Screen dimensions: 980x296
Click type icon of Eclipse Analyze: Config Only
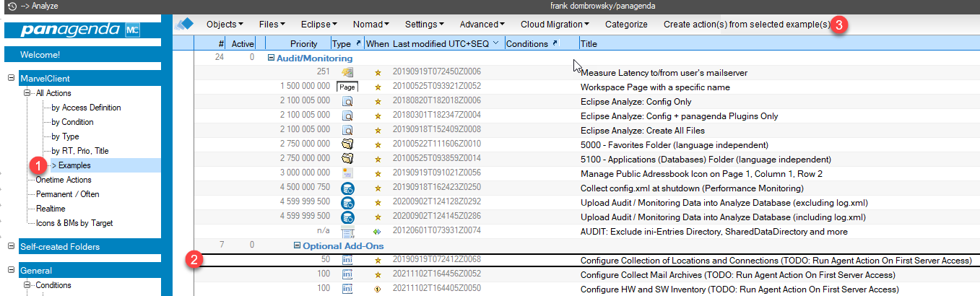tap(347, 101)
